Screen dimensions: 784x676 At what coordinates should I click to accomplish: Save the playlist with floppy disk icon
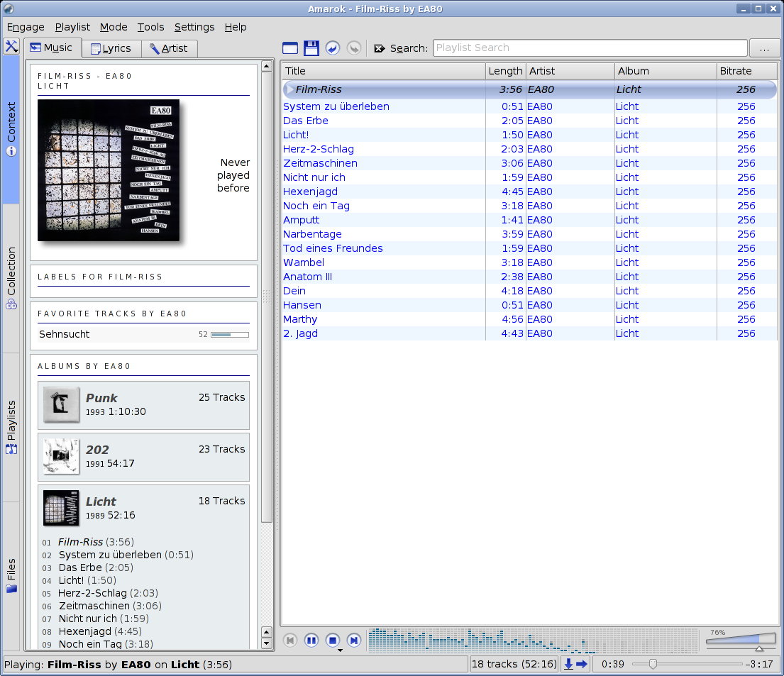[x=311, y=48]
